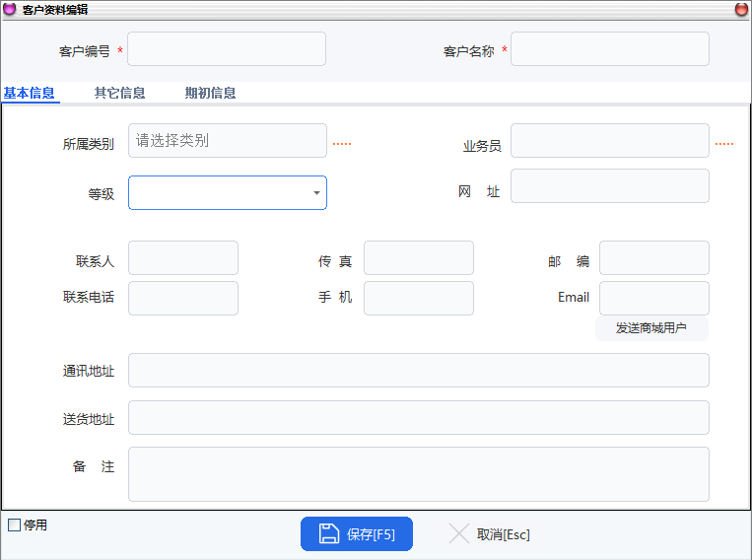The width and height of the screenshot is (752, 560).
Task: Click into the 联系电话 field
Action: [x=183, y=298]
